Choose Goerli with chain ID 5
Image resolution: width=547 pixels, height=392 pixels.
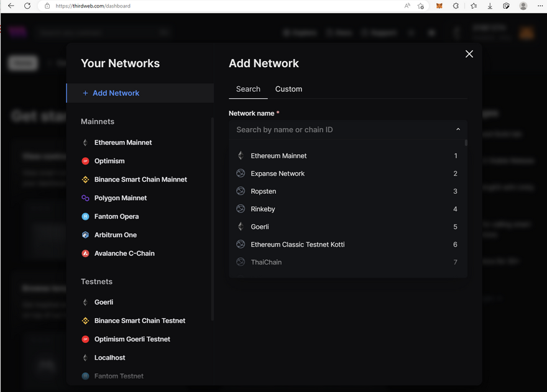coord(347,227)
